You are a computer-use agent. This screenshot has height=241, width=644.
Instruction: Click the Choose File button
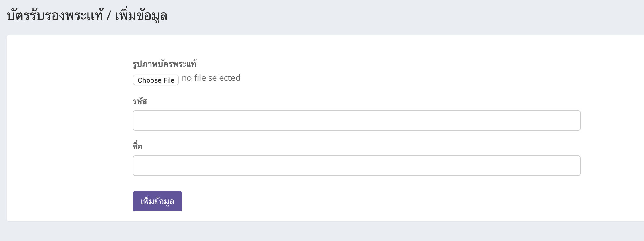(156, 80)
